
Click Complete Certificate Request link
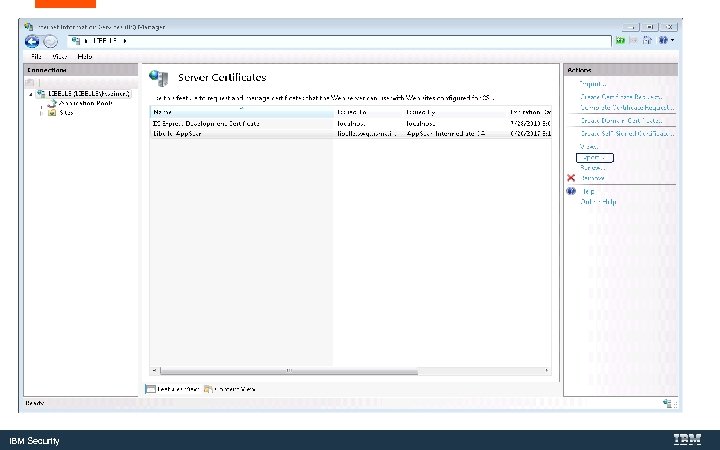point(627,107)
